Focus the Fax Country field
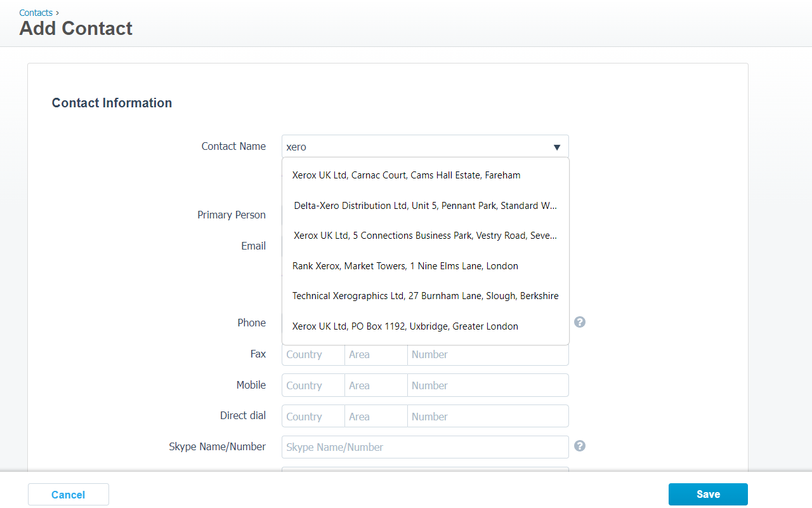 click(313, 354)
